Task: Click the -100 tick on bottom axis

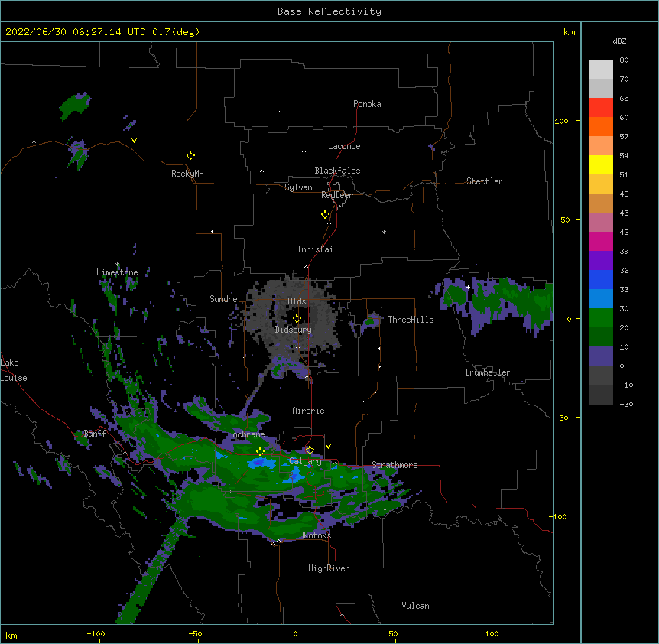Action: point(96,633)
